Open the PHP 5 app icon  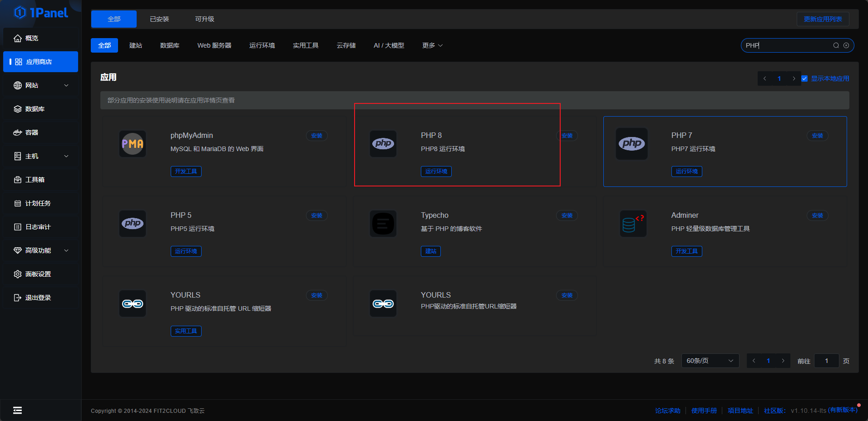pos(133,224)
